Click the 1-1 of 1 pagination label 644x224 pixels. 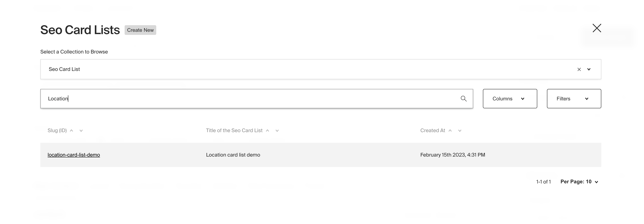point(543,182)
